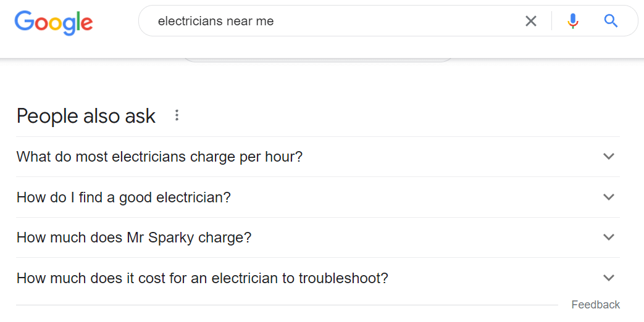
Task: Clear the search query with the X icon
Action: 530,21
